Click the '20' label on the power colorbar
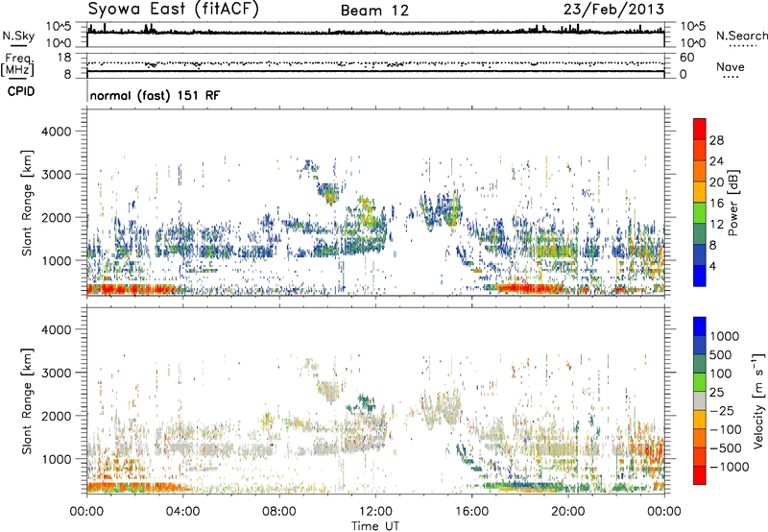The width and height of the screenshot is (768, 532). pyautogui.click(x=716, y=182)
